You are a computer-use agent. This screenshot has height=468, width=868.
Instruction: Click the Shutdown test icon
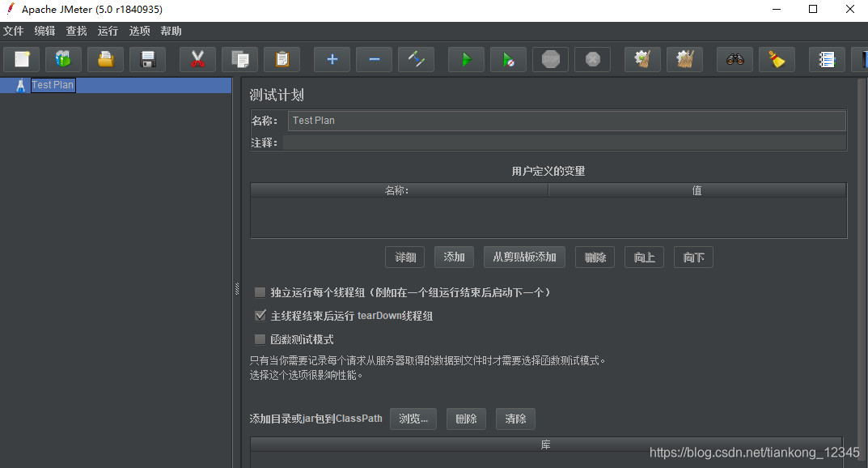coord(592,59)
